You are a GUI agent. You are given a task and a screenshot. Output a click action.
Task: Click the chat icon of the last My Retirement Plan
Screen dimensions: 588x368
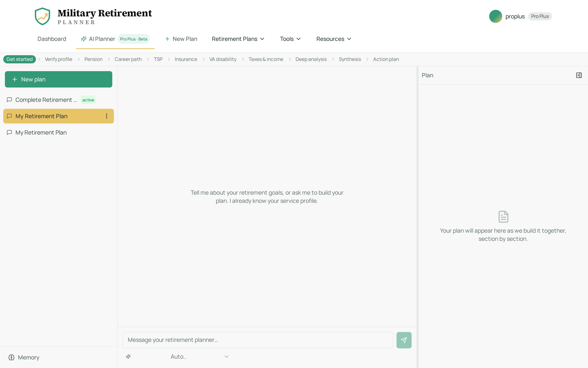pos(9,132)
